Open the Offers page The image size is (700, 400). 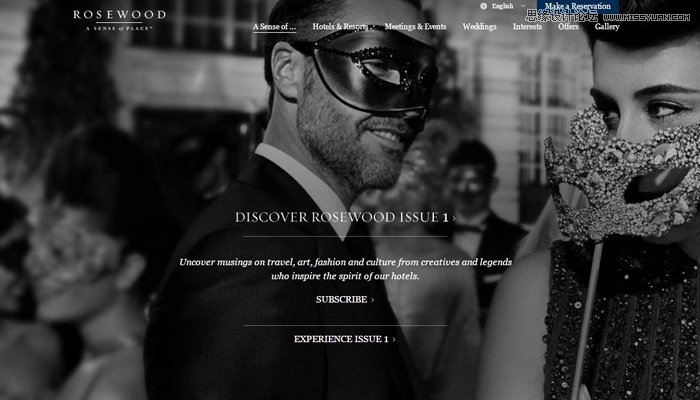click(x=568, y=27)
